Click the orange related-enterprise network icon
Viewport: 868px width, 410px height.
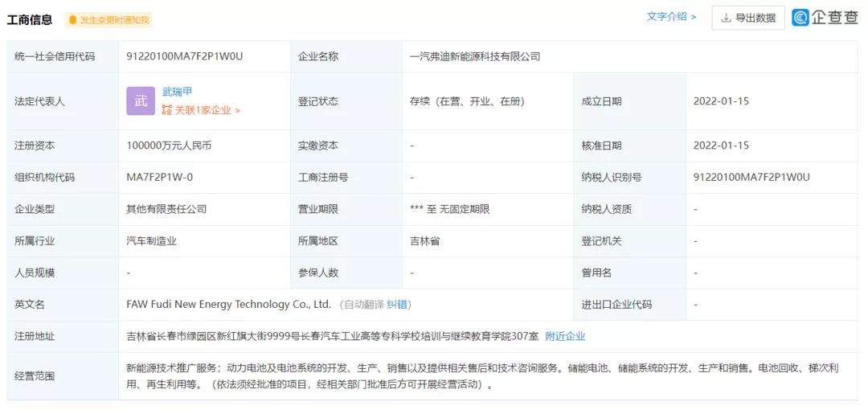coord(167,110)
